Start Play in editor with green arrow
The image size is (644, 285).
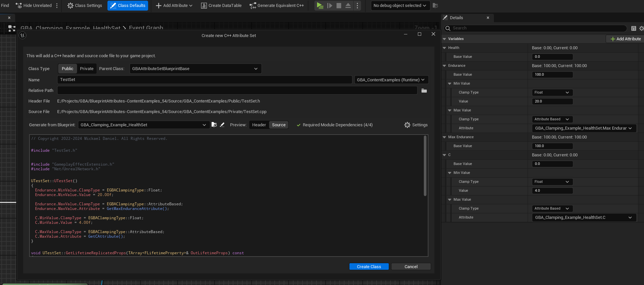[319, 5]
